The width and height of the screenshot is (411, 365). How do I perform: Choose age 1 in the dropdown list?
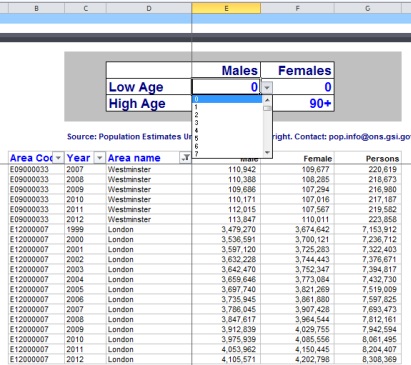227,107
